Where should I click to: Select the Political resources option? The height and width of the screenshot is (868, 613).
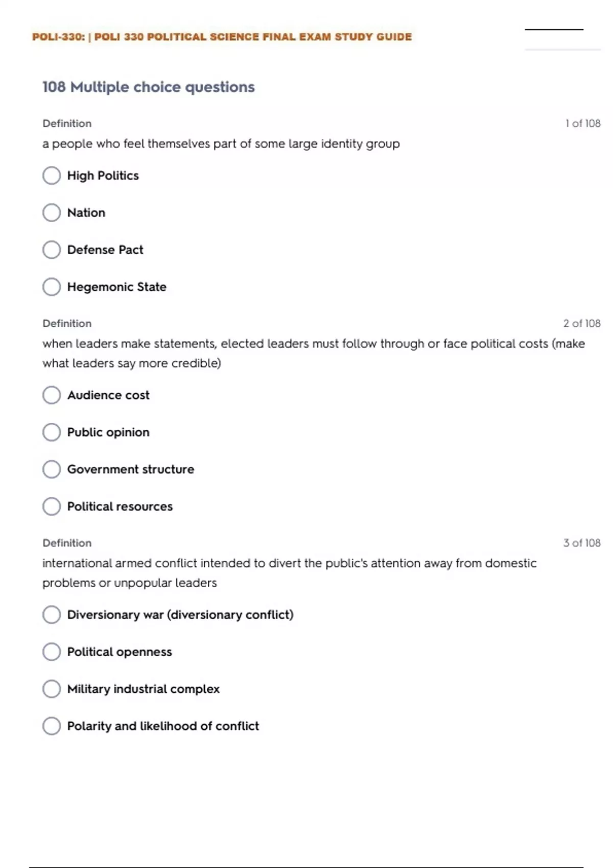coord(52,507)
